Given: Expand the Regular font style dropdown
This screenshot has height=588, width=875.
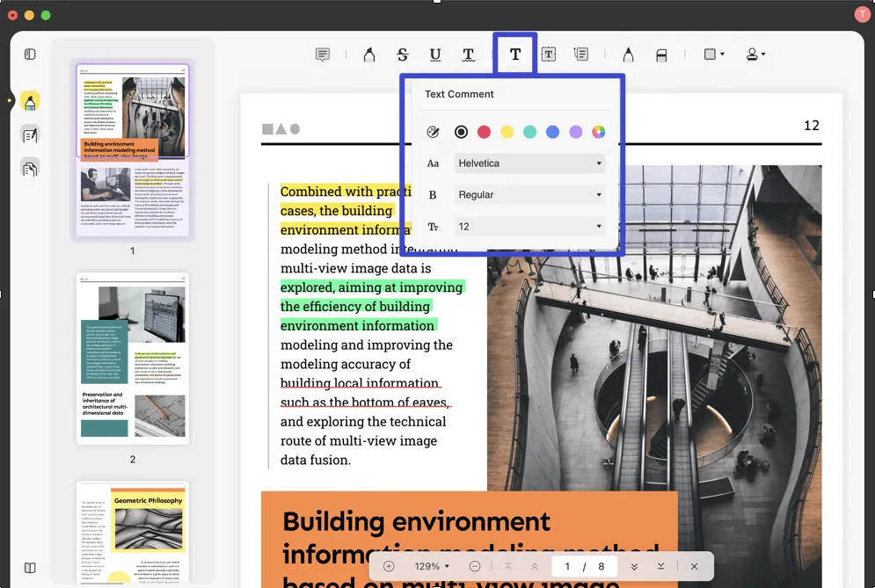Looking at the screenshot, I should pos(529,195).
